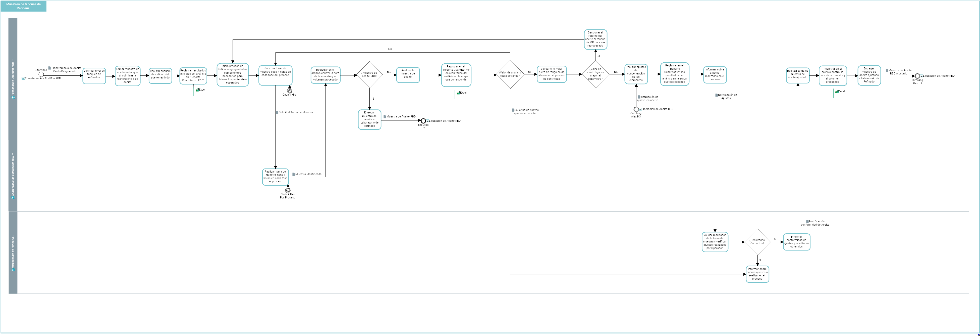Screen dimensions: 980x336
Task: Select 'Realizar toma de muestra cada 4 horas' task
Action: click(x=276, y=177)
